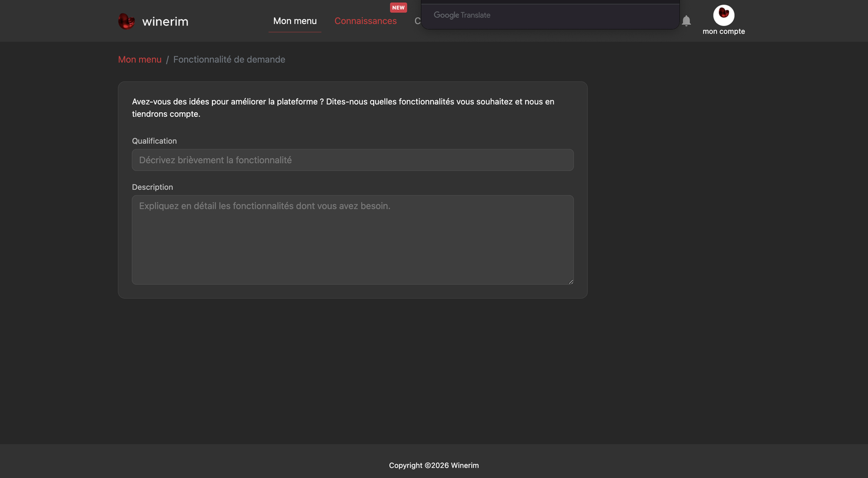Open the Connaissances tab
The image size is (868, 478).
(366, 21)
